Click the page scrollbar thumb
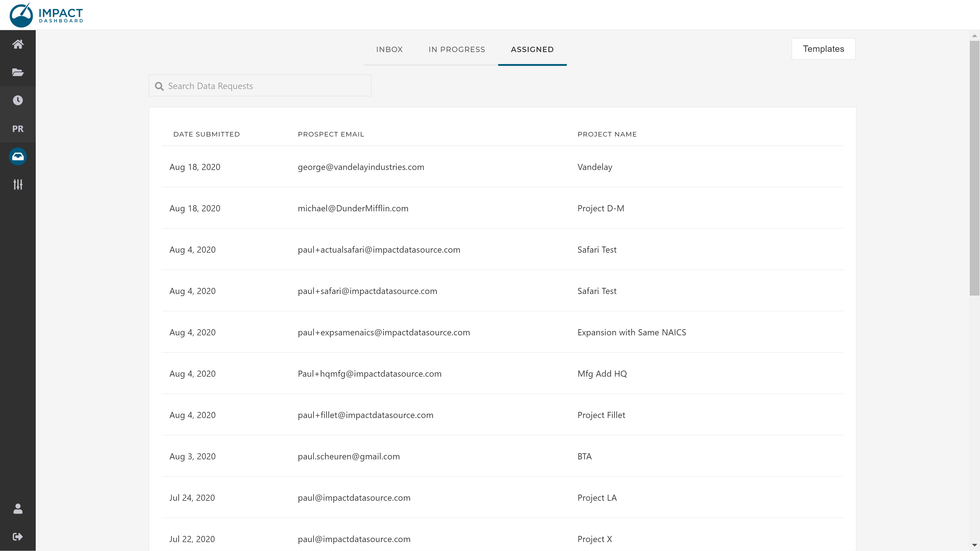 (974, 168)
